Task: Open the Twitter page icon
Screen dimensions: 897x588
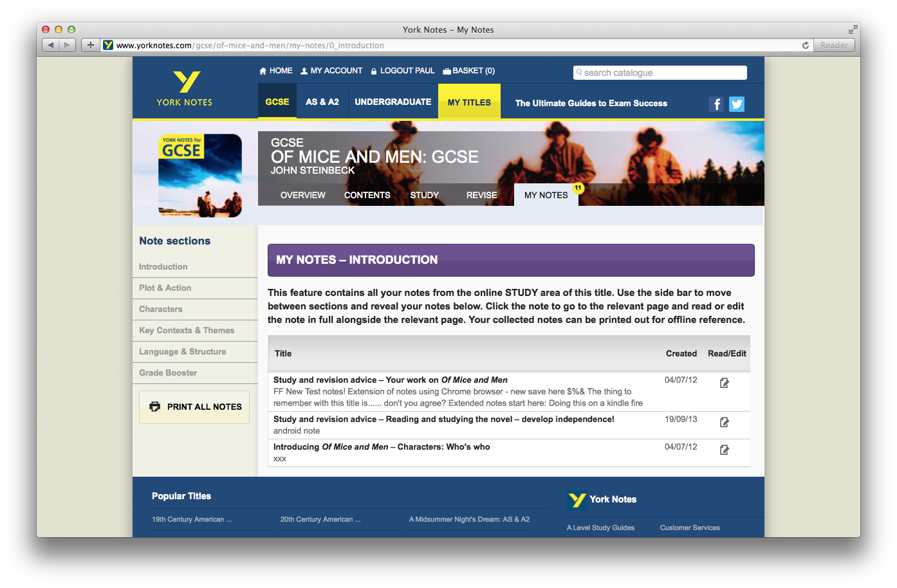Action: 737,104
